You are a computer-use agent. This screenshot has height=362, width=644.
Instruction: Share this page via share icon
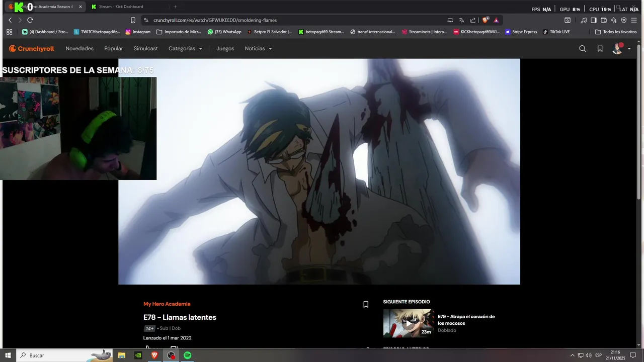[473, 20]
